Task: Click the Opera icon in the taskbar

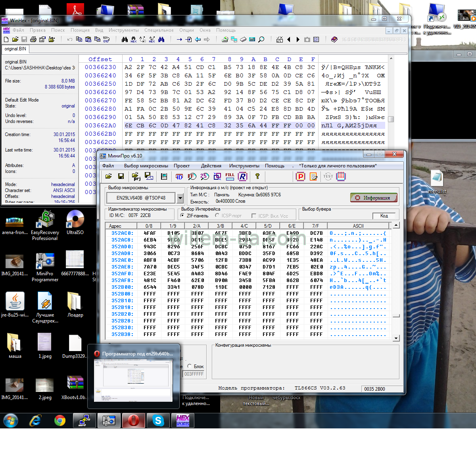Action: point(133,420)
